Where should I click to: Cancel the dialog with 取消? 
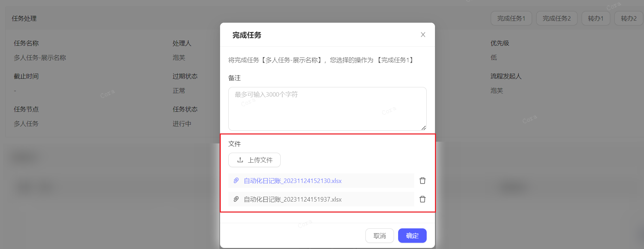click(380, 236)
